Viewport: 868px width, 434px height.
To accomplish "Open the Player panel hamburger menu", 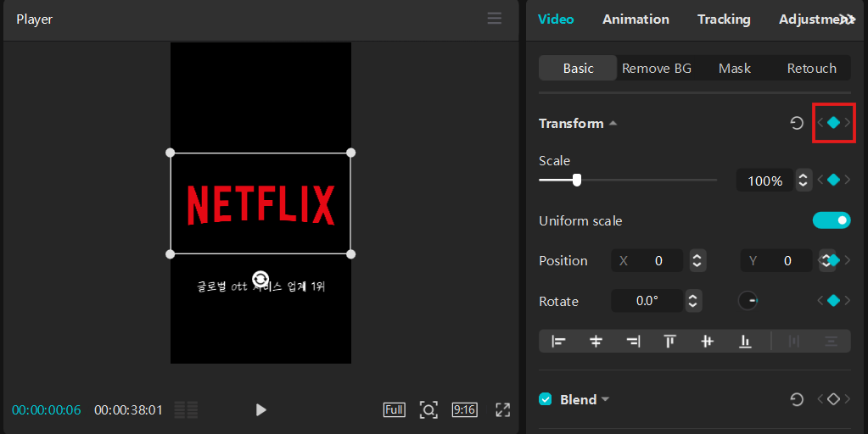I will pos(495,19).
